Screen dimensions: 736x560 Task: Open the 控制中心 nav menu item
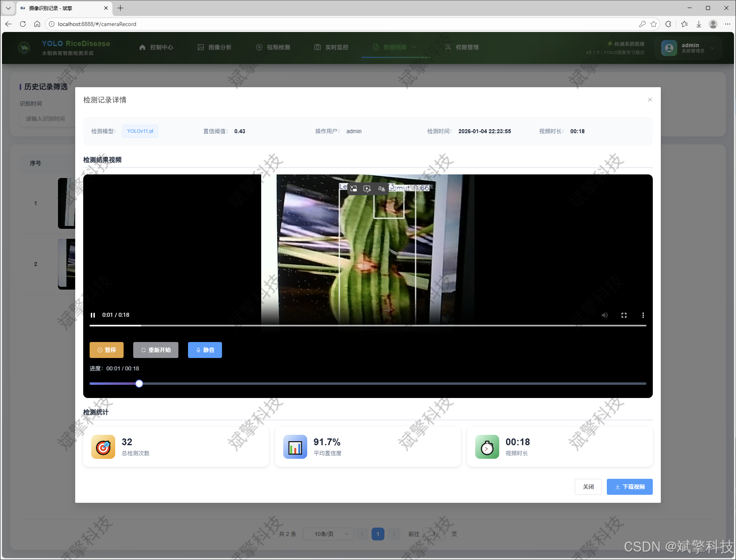coord(156,47)
